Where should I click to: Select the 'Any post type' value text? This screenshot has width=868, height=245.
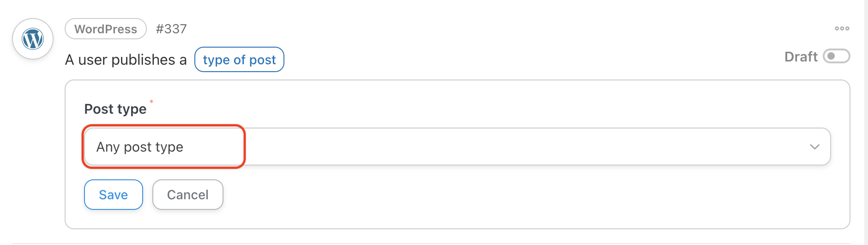click(x=140, y=147)
